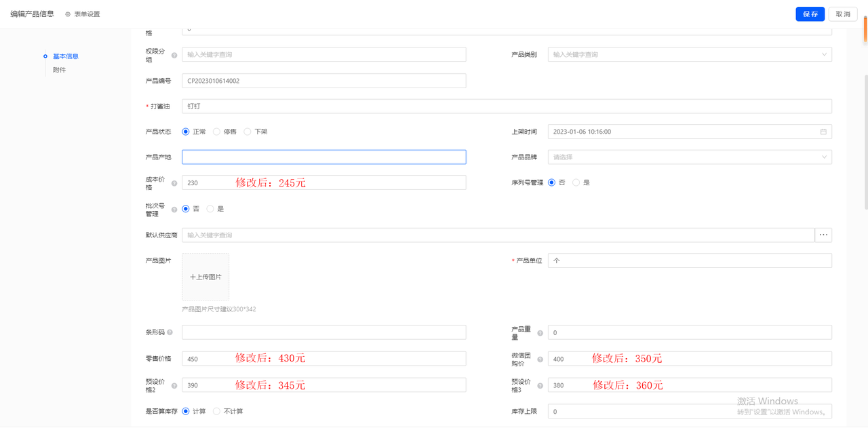
Task: Click 预设价格3 input field
Action: pos(690,385)
